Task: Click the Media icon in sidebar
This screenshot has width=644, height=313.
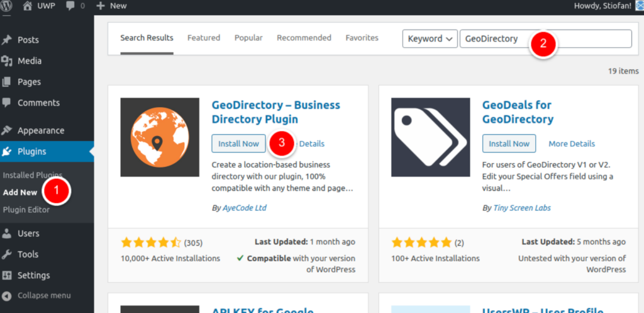Action: click(6, 61)
